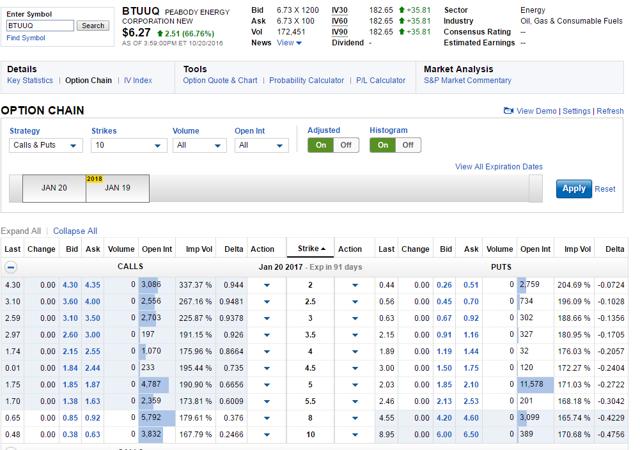Image resolution: width=640 pixels, height=450 pixels.
Task: Click View All Expiration Dates link
Action: [499, 167]
